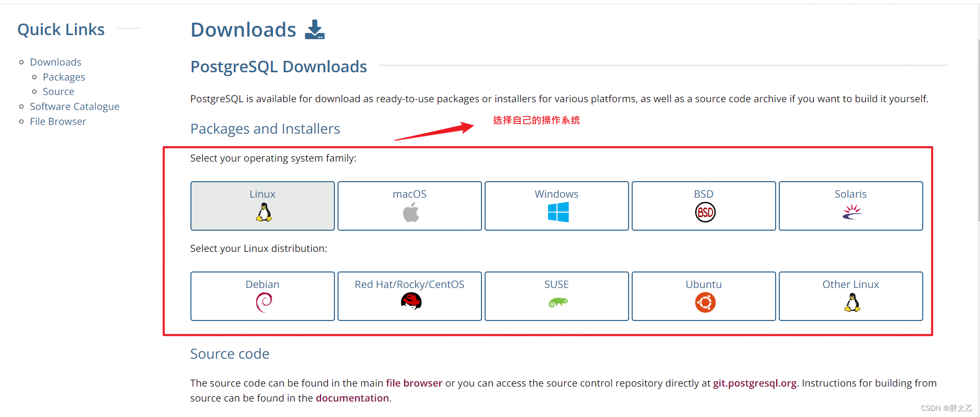
Task: Go to Software Catalogue link
Action: click(74, 106)
